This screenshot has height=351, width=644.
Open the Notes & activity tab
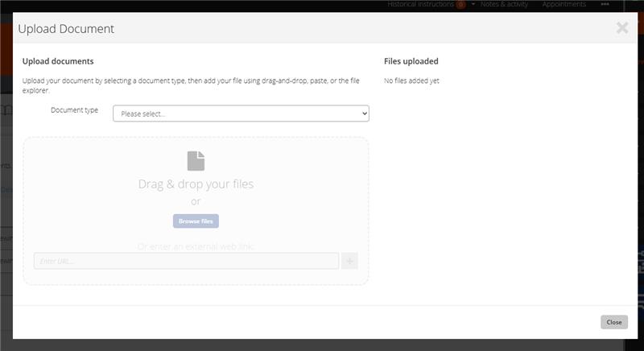tap(504, 5)
